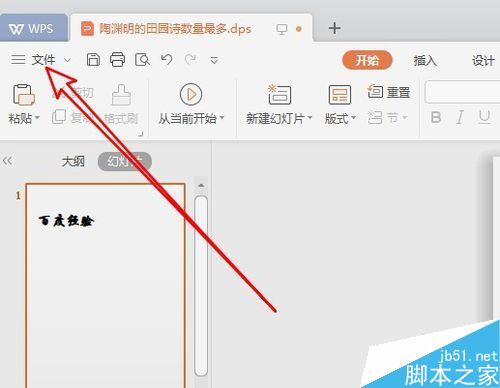Open clipboard group dialog launcher
Screen dimensions: 500x388
click(x=141, y=134)
